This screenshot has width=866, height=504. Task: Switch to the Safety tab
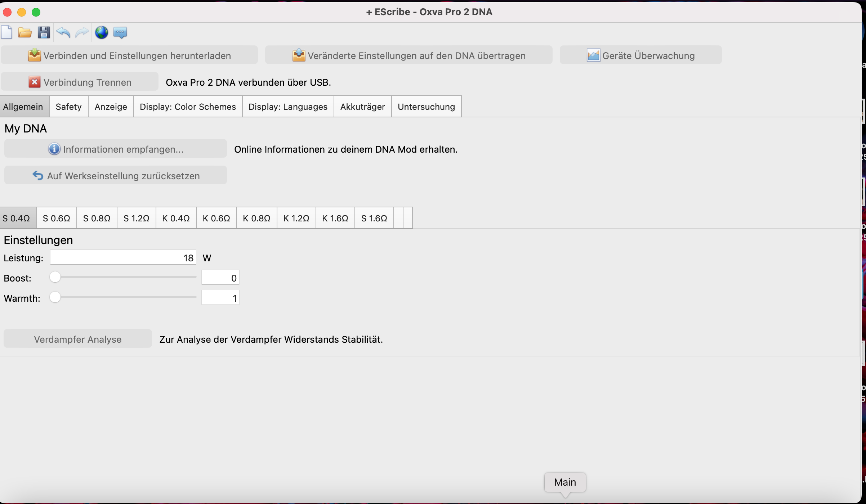[68, 107]
